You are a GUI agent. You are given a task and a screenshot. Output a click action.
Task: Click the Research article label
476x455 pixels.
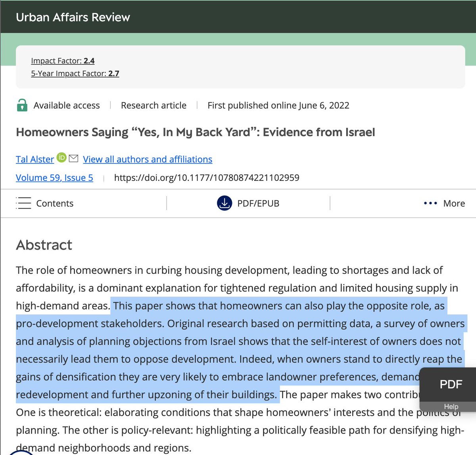[x=154, y=105]
